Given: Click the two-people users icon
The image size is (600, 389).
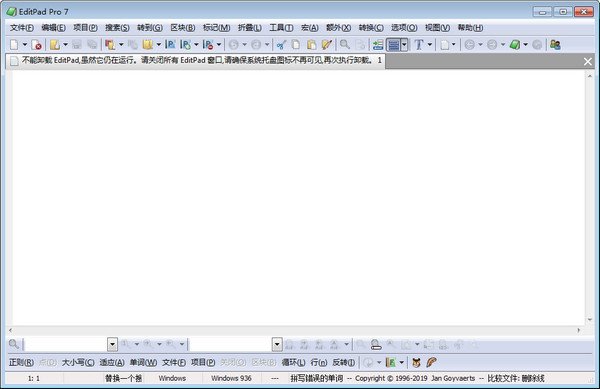Looking at the screenshot, I should click(555, 45).
